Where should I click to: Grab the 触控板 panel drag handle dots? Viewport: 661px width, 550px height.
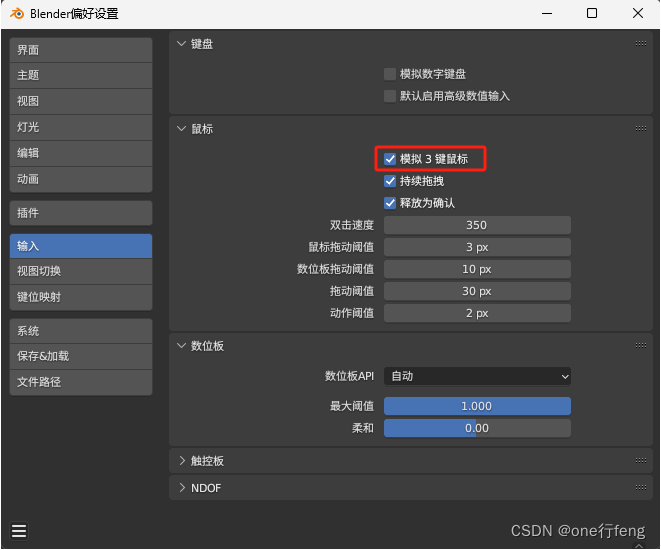640,461
